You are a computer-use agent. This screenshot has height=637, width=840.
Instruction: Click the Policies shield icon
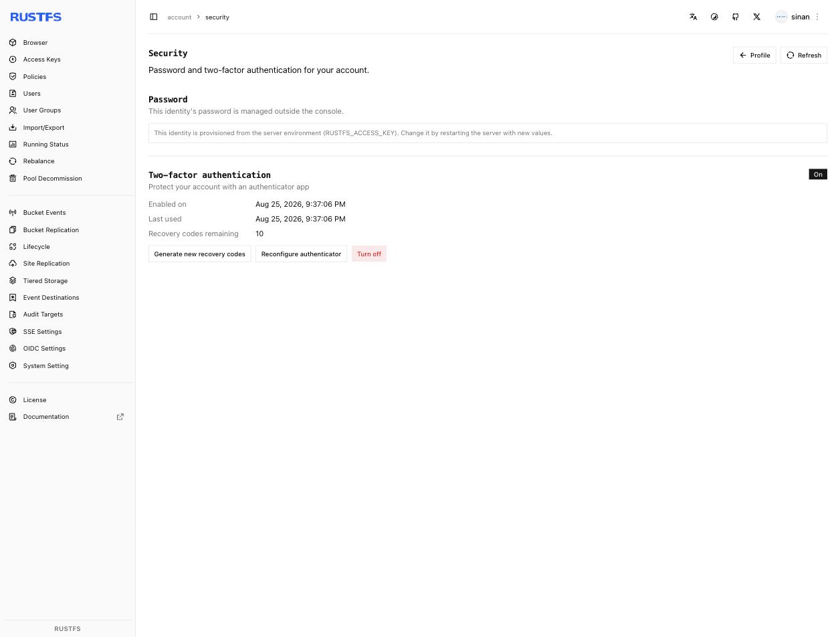13,76
